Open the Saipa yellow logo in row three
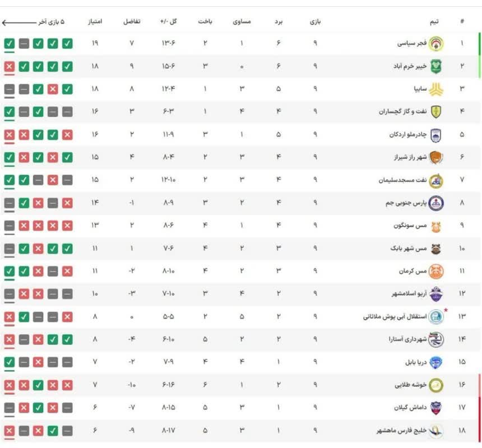 [436, 89]
